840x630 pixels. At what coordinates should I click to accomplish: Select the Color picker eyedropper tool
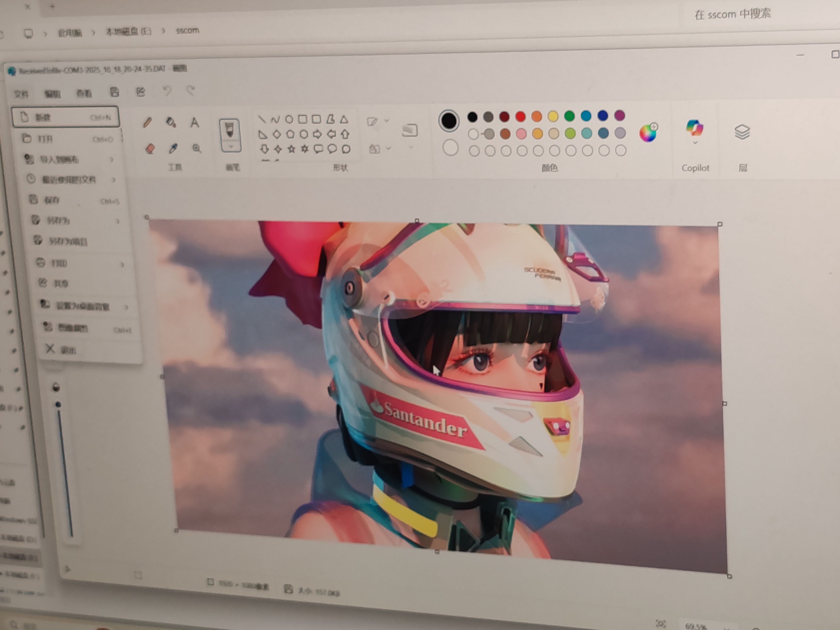tap(173, 148)
